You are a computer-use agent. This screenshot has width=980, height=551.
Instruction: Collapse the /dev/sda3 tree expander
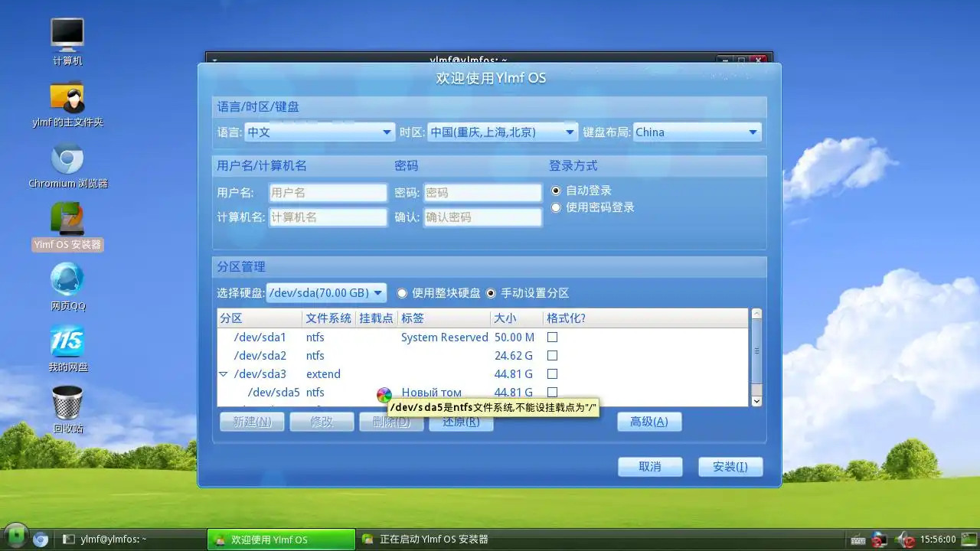[x=224, y=374]
